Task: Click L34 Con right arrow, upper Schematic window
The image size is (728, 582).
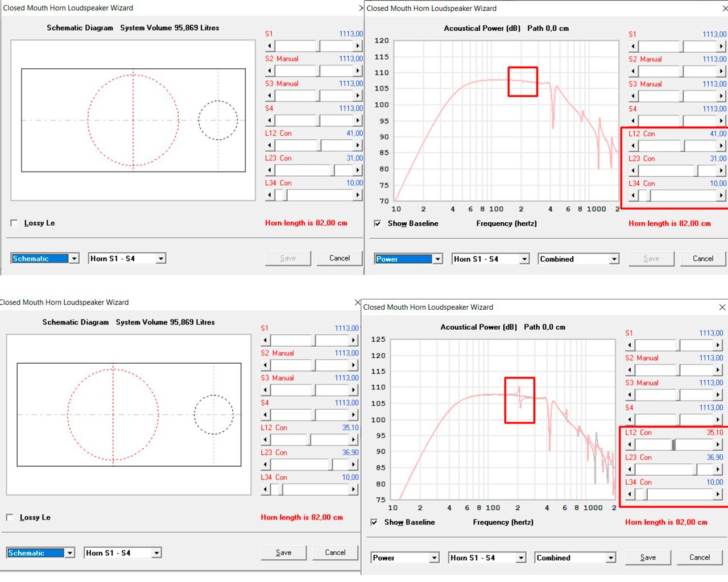Action: [358, 195]
